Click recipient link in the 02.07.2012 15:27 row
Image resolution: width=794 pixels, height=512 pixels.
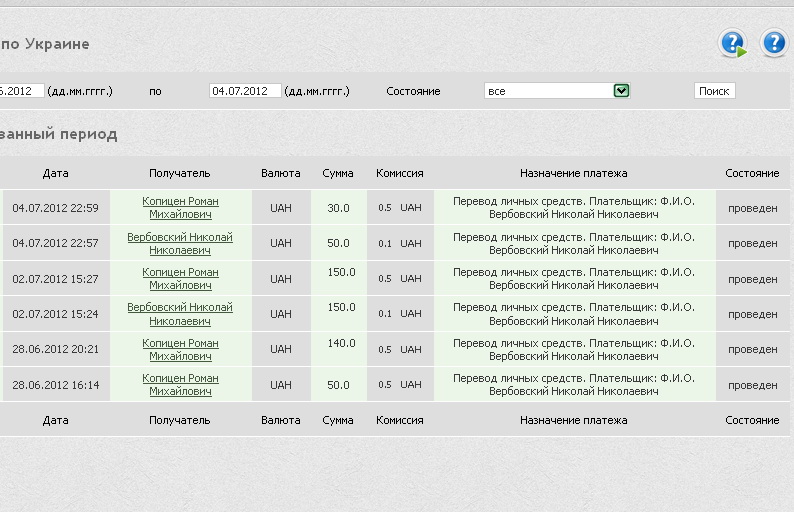tap(180, 278)
